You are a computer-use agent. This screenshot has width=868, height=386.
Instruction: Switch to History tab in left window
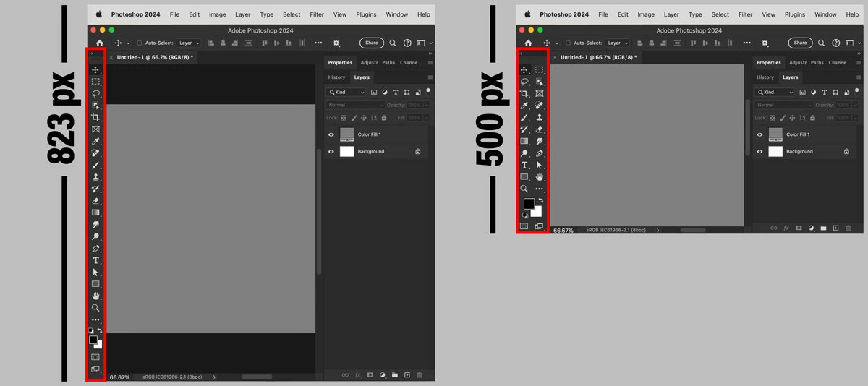point(336,77)
